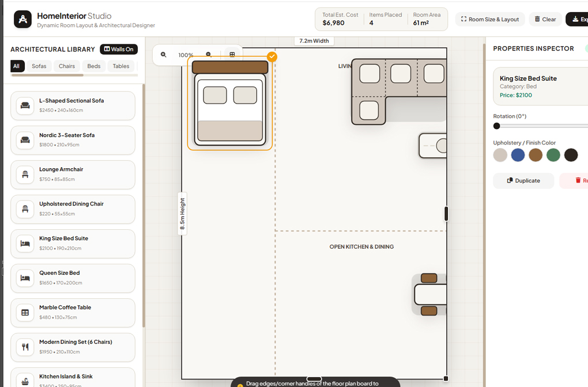Choose the black finish color swatch
This screenshot has height=387, width=588.
571,155
